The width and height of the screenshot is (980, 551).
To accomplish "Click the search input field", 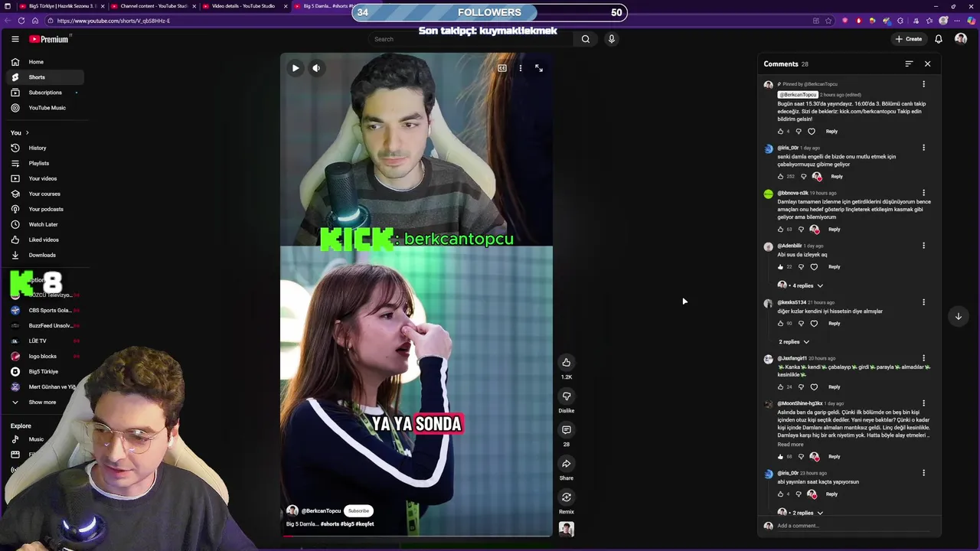I will pos(471,39).
